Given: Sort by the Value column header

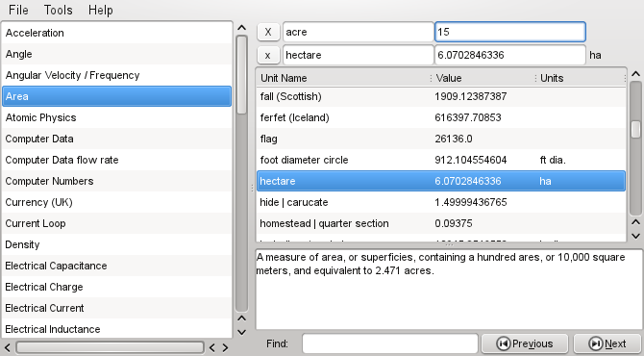Looking at the screenshot, I should click(483, 78).
